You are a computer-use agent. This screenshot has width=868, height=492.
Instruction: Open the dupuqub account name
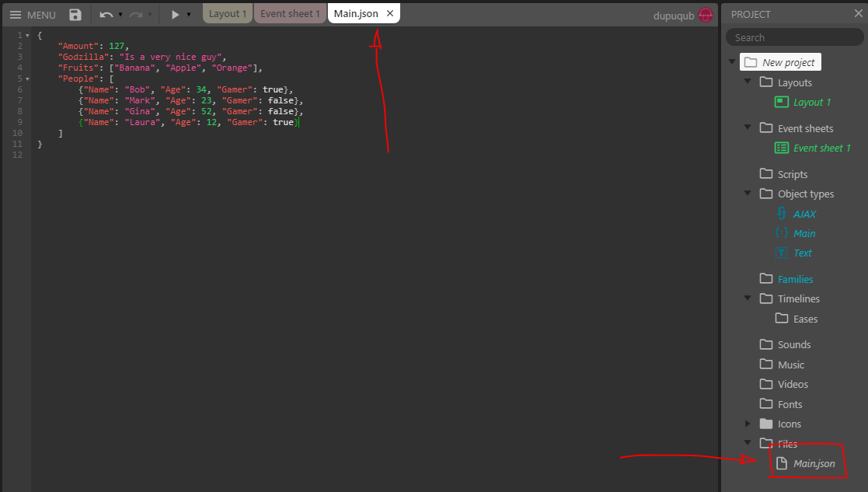coord(673,16)
